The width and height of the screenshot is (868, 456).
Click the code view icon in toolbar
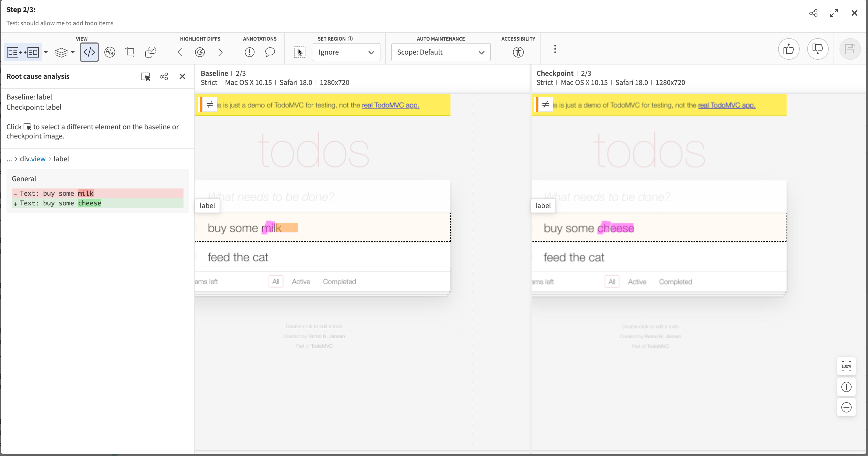click(x=89, y=52)
